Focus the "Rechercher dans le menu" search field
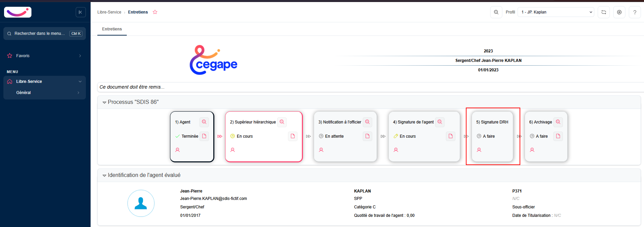This screenshot has height=227, width=644. (x=45, y=33)
